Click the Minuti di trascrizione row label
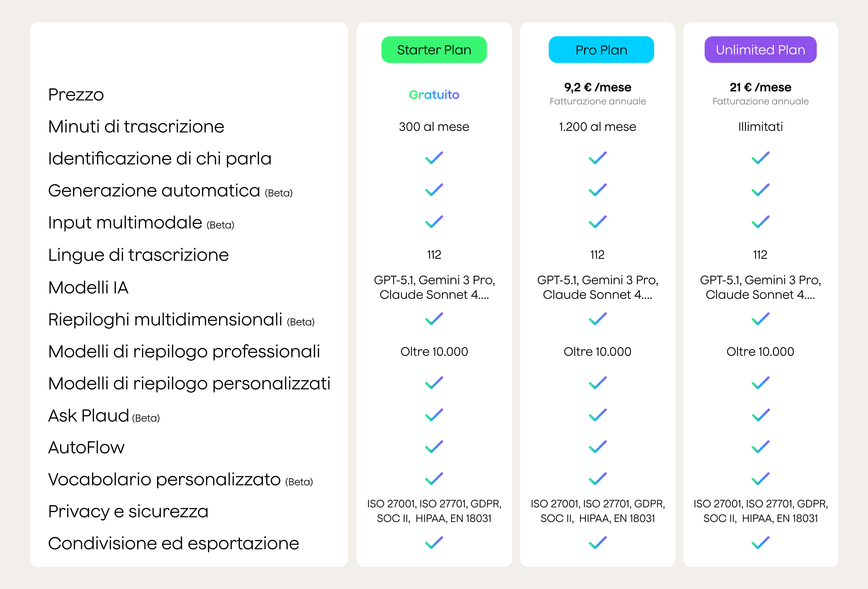The height and width of the screenshot is (589, 868). pos(136,127)
